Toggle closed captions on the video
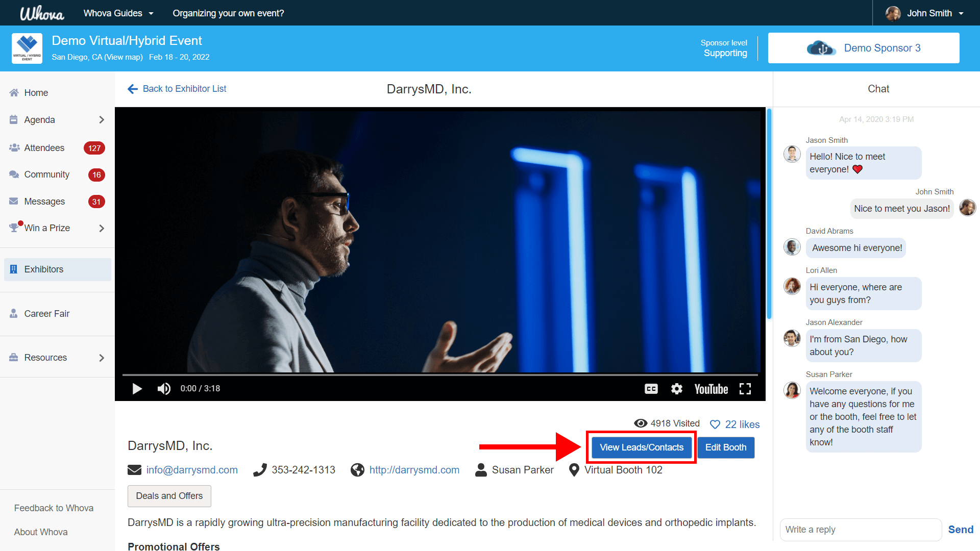This screenshot has height=551, width=980. coord(651,389)
